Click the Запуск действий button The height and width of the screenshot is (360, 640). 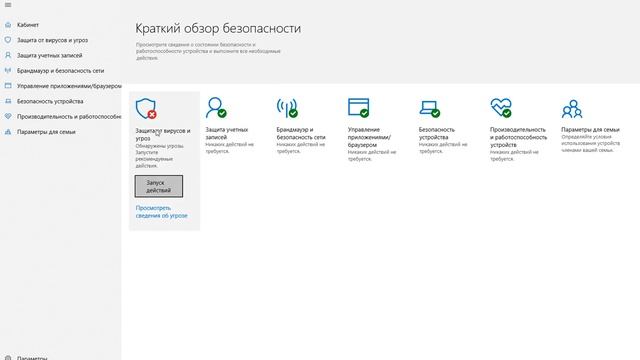click(159, 187)
